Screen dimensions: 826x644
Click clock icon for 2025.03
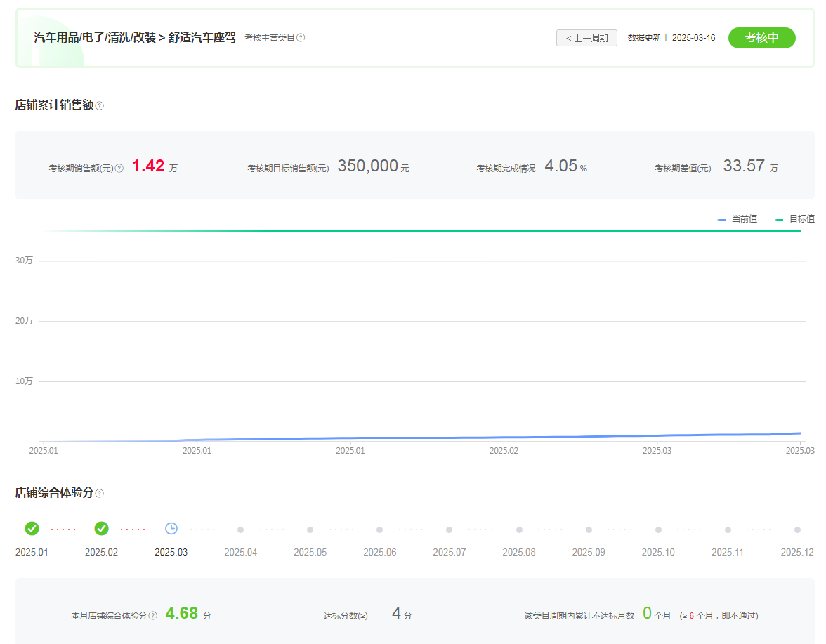[x=171, y=529]
